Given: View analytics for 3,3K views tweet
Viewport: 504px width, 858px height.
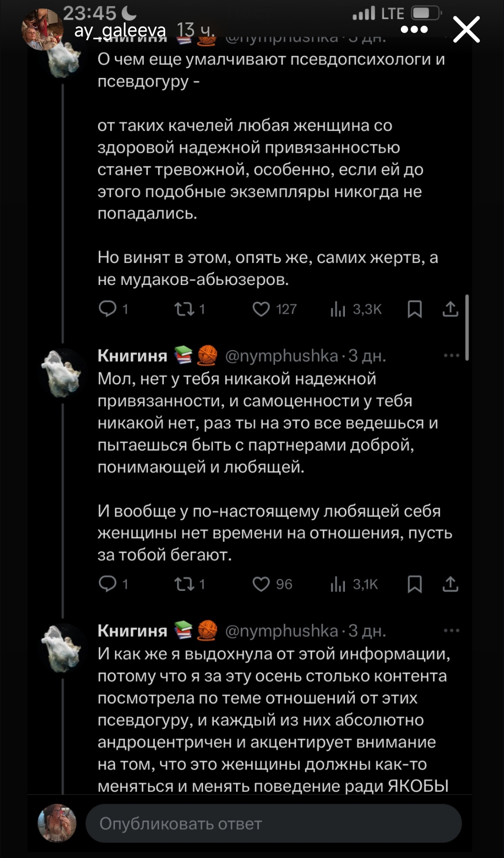Looking at the screenshot, I should click(x=338, y=309).
